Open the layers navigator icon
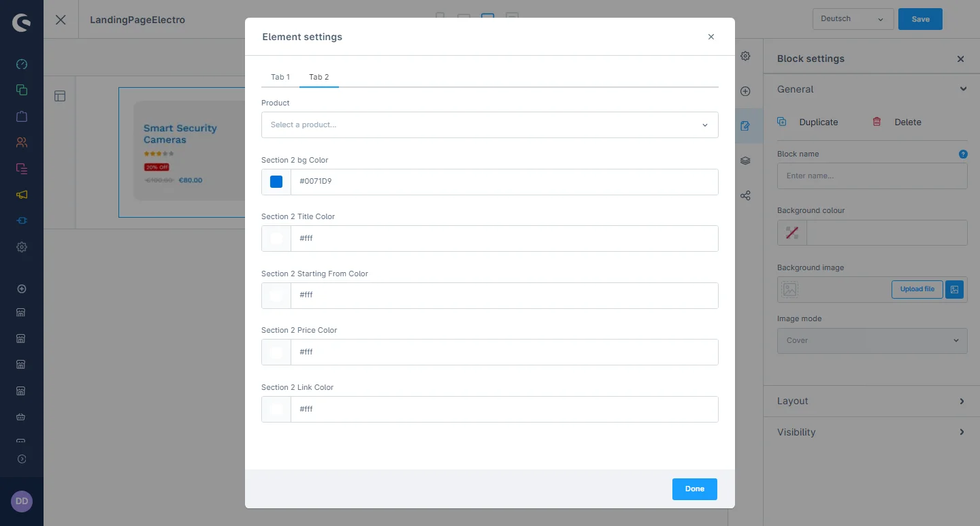 (x=745, y=161)
